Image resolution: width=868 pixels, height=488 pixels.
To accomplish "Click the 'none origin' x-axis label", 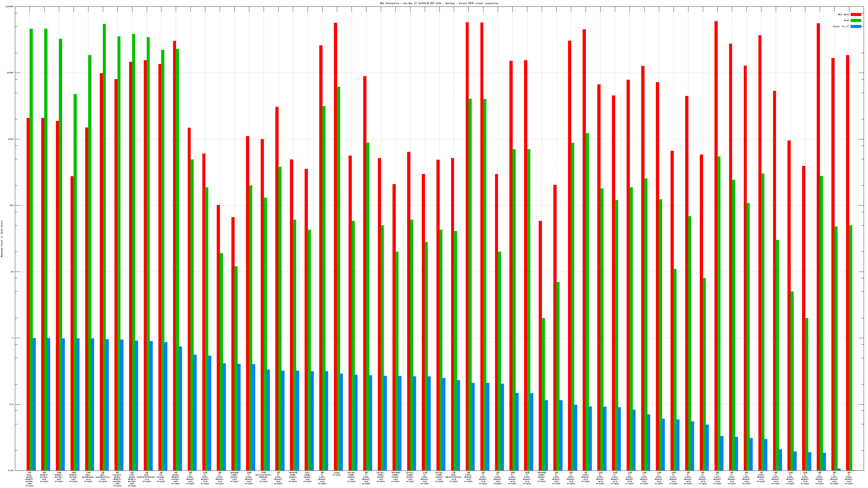I will tap(337, 474).
